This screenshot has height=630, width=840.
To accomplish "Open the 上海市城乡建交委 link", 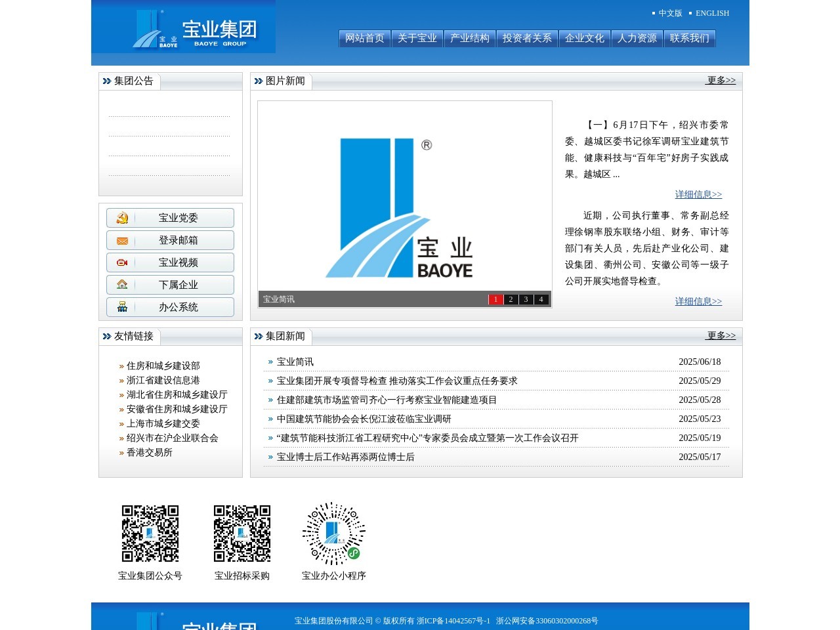I will click(163, 423).
